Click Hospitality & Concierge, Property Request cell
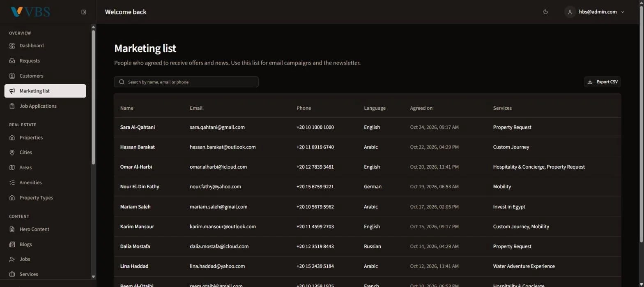 [x=539, y=167]
